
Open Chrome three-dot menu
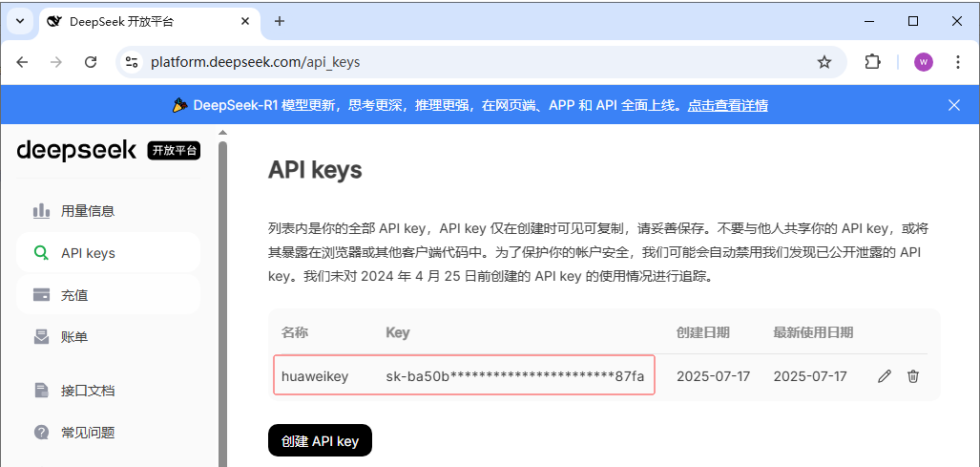(x=957, y=62)
